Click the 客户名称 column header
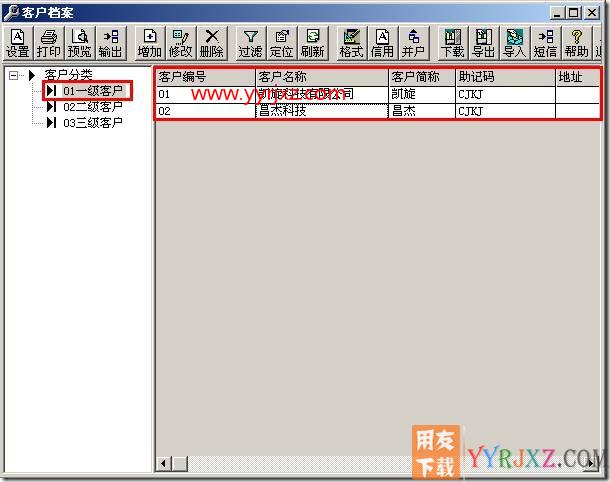The width and height of the screenshot is (610, 482). tap(322, 77)
